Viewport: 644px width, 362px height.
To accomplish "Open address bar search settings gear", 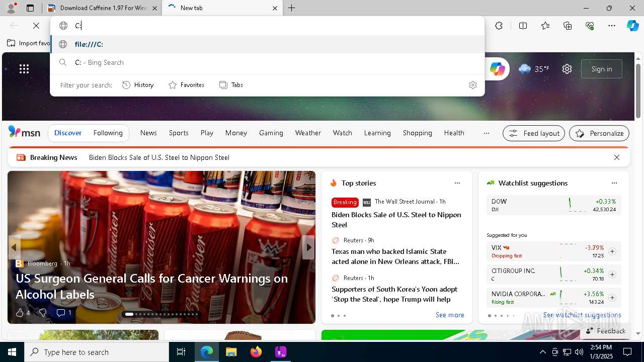I will [472, 85].
